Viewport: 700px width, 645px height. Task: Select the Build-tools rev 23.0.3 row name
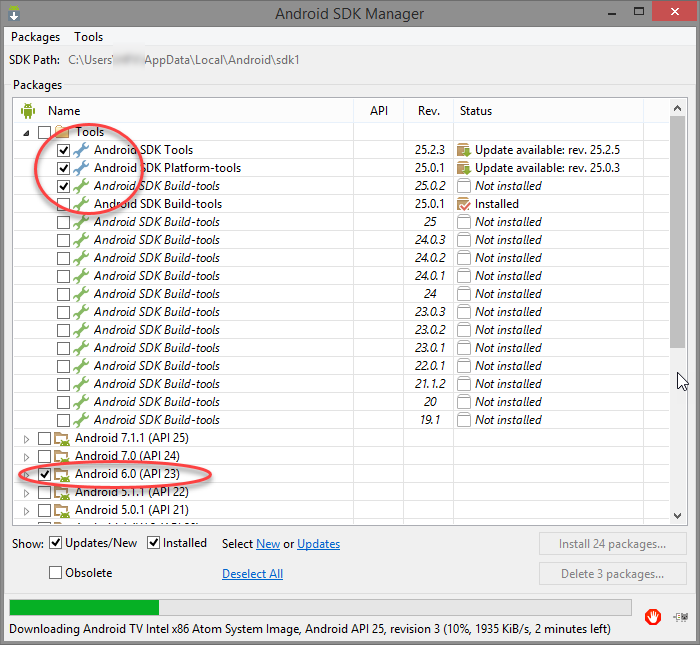click(x=157, y=312)
